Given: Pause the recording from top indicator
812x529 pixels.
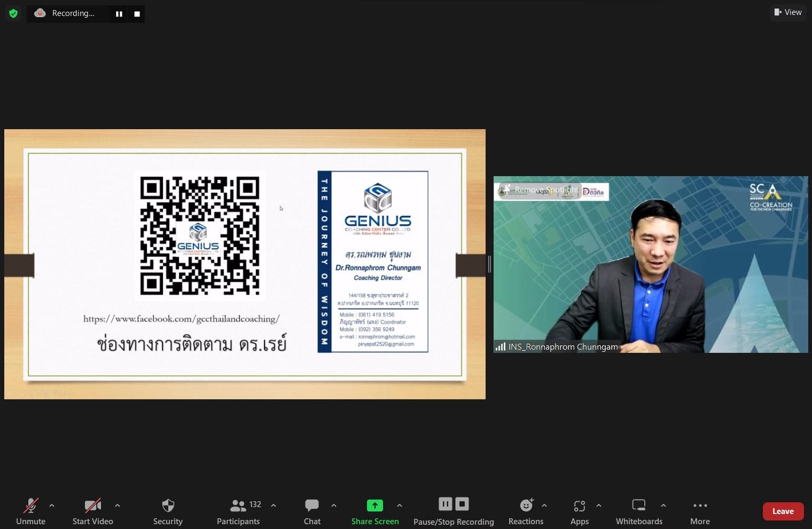Looking at the screenshot, I should point(119,14).
